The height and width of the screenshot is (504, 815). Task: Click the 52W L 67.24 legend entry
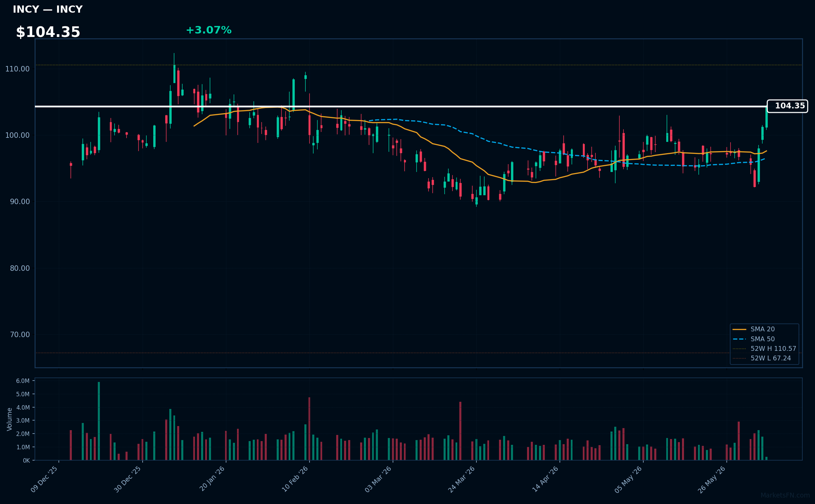coord(762,358)
